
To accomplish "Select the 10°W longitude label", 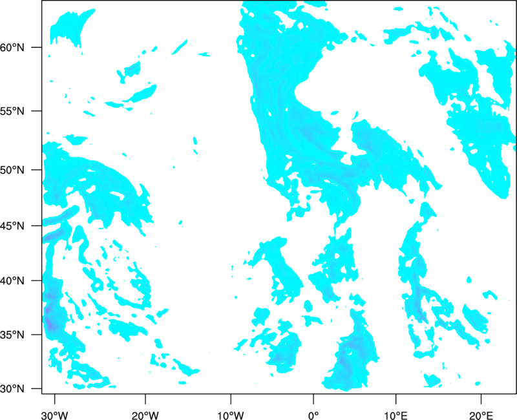I will [231, 415].
